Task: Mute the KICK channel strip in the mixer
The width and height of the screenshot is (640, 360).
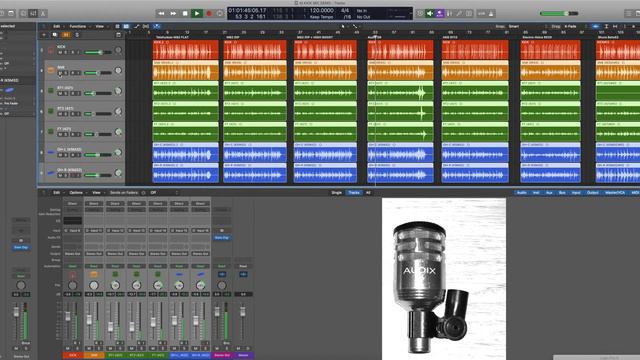Action: [68, 349]
